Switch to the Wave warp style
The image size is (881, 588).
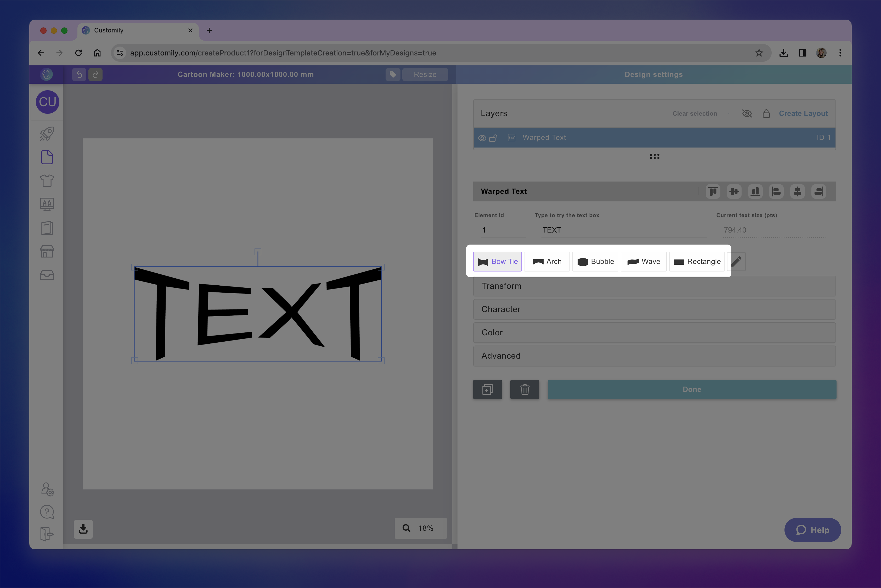[x=643, y=261]
